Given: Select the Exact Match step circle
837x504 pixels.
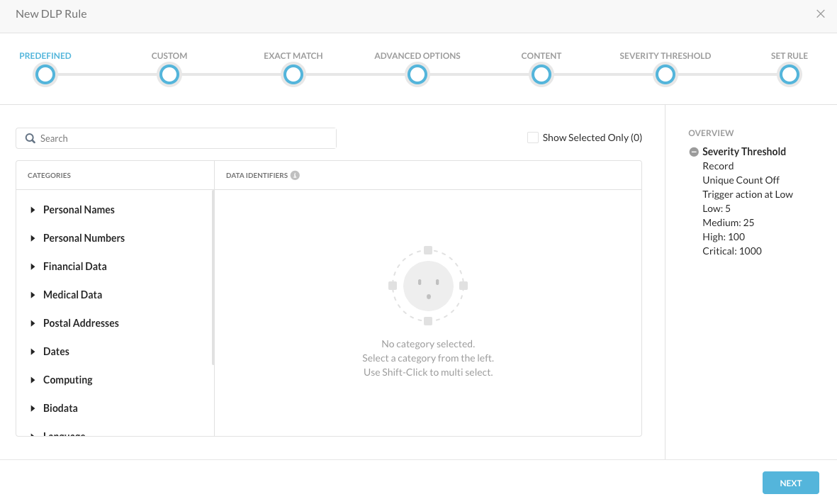Looking at the screenshot, I should click(293, 74).
